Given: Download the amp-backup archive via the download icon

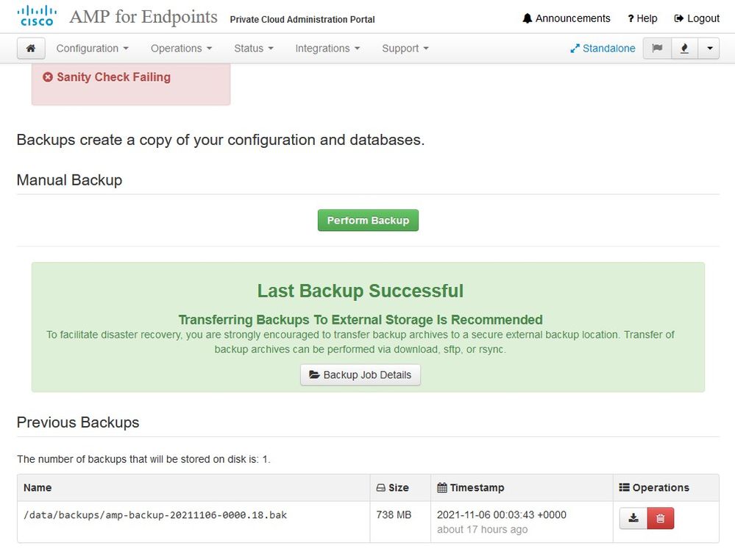Looking at the screenshot, I should pyautogui.click(x=632, y=518).
